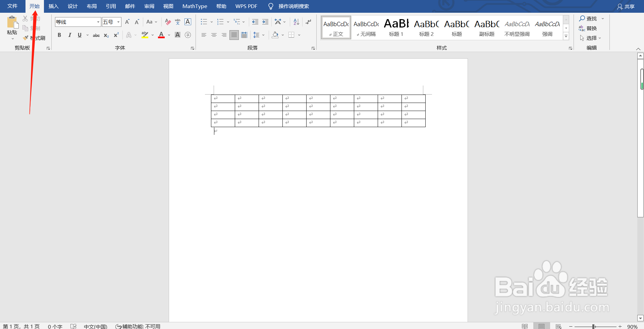Click the 中文(中国) language indicator
This screenshot has height=329, width=644.
pos(96,326)
